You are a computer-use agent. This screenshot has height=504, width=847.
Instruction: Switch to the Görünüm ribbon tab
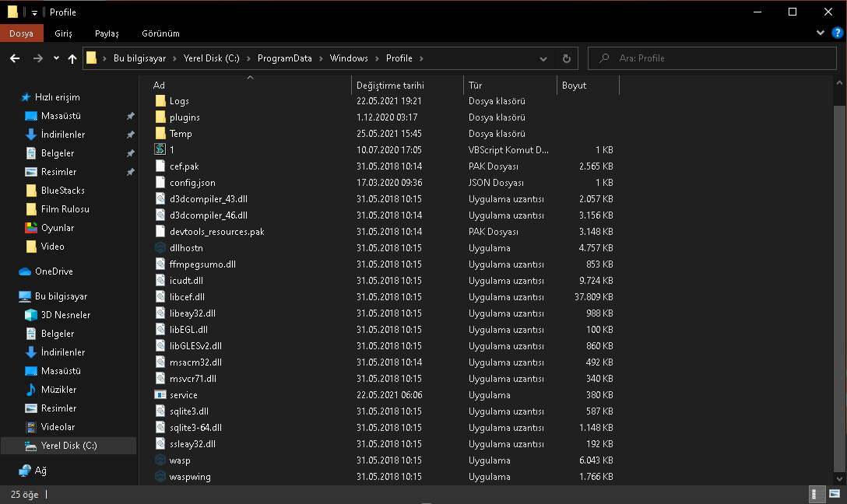click(160, 33)
